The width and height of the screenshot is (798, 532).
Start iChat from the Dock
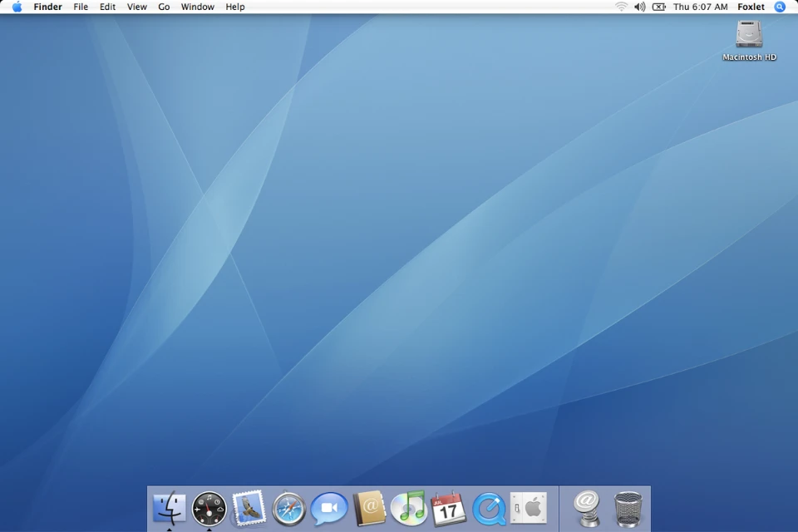pyautogui.click(x=328, y=509)
